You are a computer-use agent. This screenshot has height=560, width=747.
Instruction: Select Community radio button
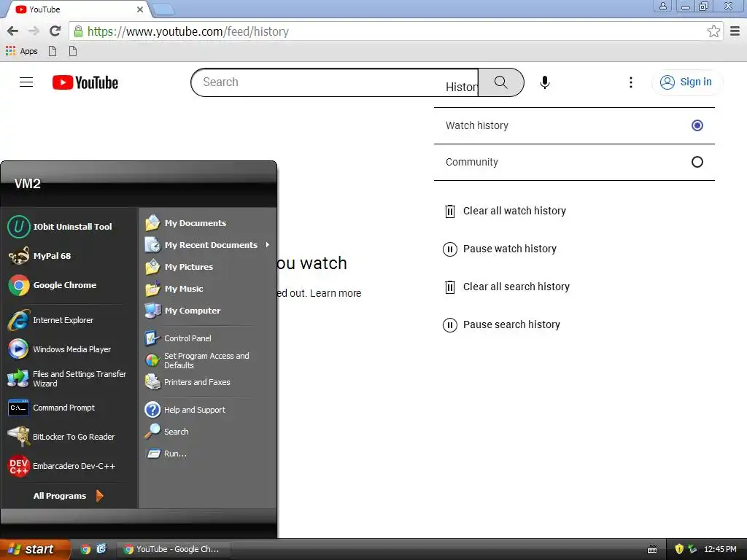pyautogui.click(x=697, y=162)
